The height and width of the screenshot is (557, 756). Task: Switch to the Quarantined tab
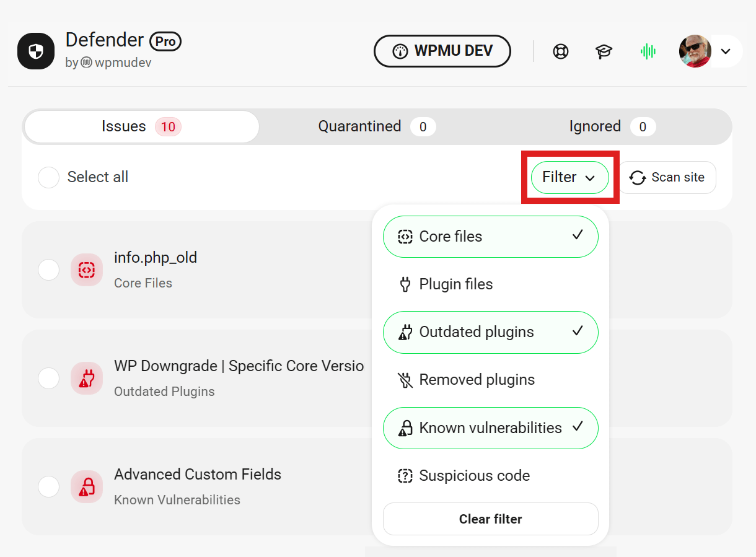pos(377,126)
